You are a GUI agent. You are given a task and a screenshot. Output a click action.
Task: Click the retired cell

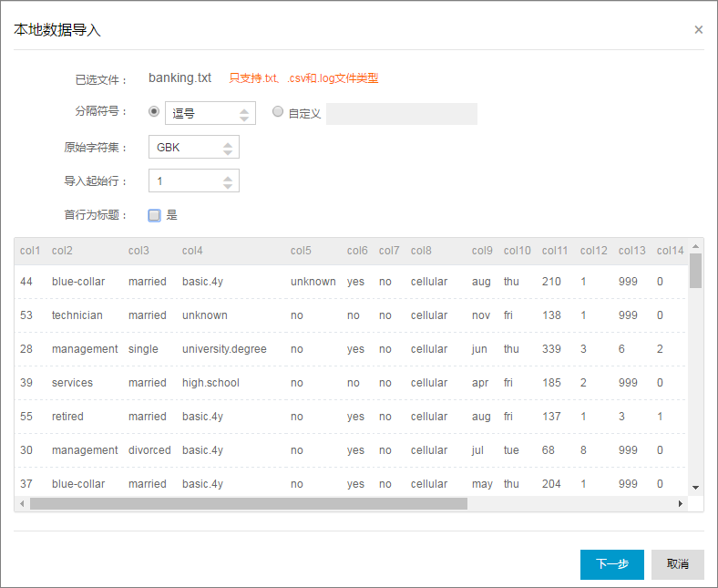67,417
